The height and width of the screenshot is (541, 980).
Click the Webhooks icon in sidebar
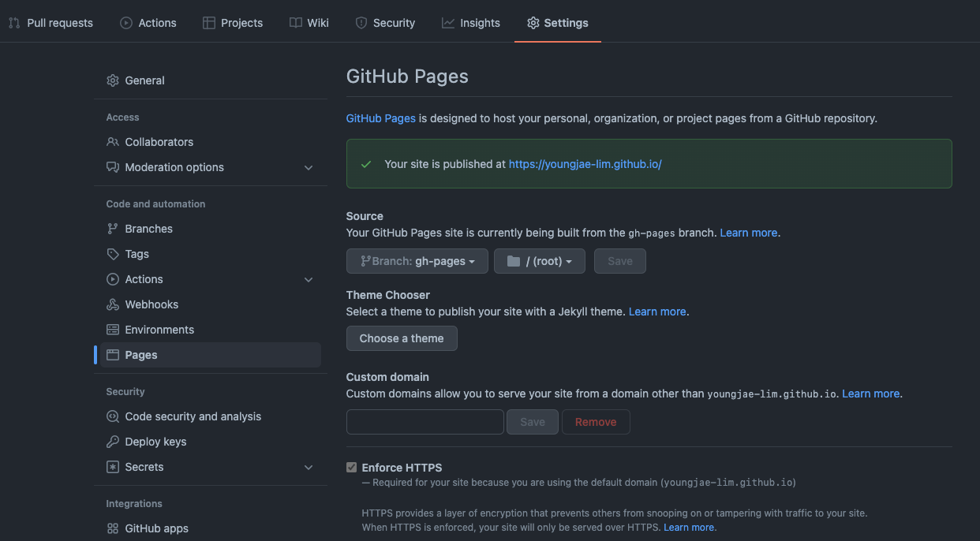click(x=113, y=304)
